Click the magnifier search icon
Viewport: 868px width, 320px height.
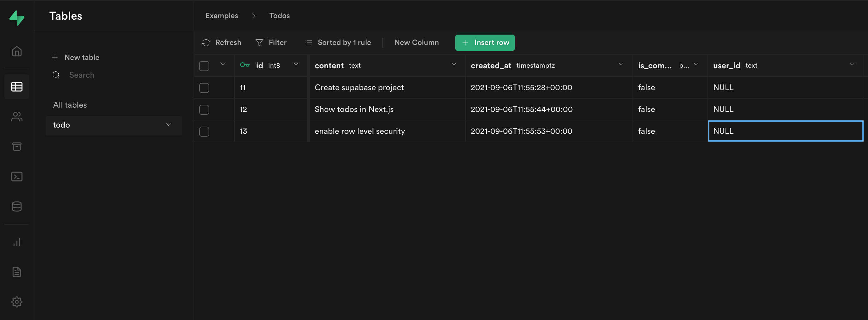coord(56,75)
